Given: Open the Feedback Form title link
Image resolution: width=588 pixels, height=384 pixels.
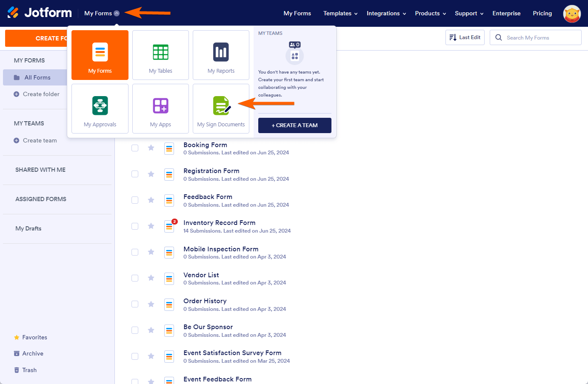Looking at the screenshot, I should [x=208, y=197].
